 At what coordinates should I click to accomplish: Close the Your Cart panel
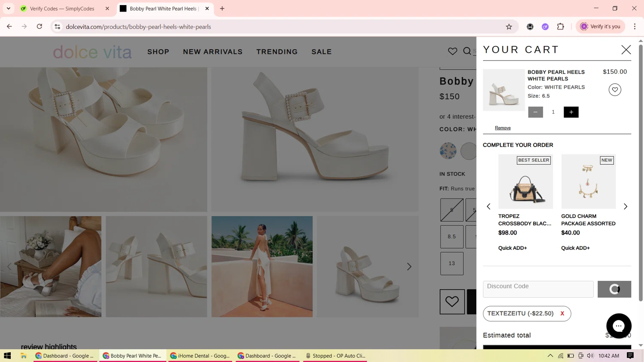626,50
